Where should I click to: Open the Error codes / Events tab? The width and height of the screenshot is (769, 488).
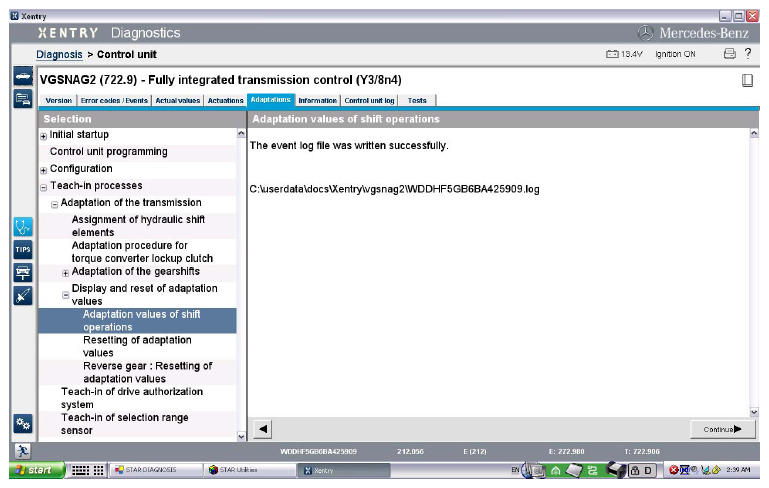tap(115, 100)
